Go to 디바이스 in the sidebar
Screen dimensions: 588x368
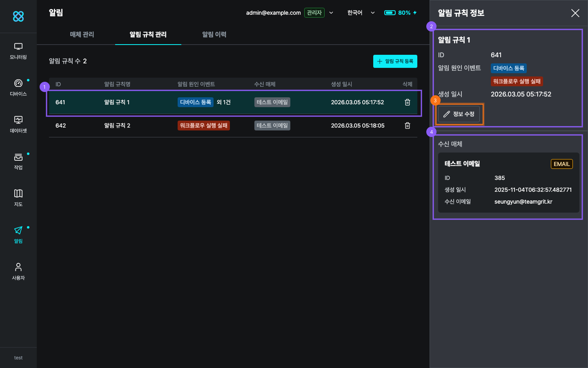[x=18, y=88]
